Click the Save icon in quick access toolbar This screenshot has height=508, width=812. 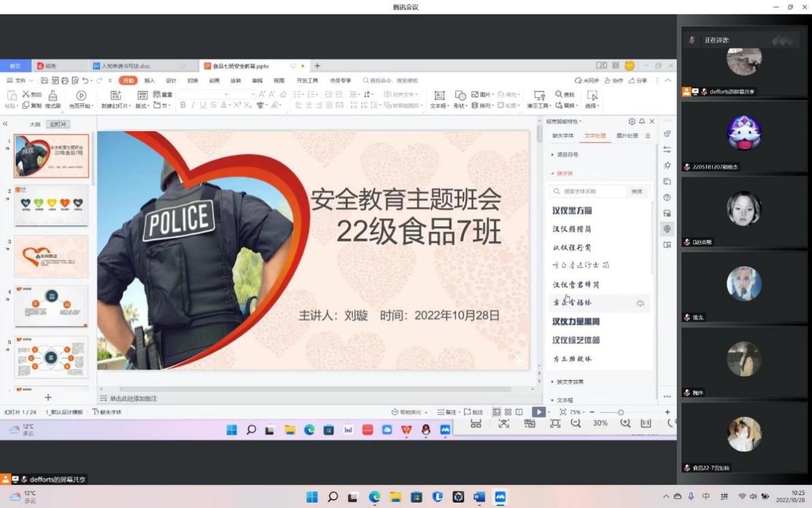pos(44,81)
